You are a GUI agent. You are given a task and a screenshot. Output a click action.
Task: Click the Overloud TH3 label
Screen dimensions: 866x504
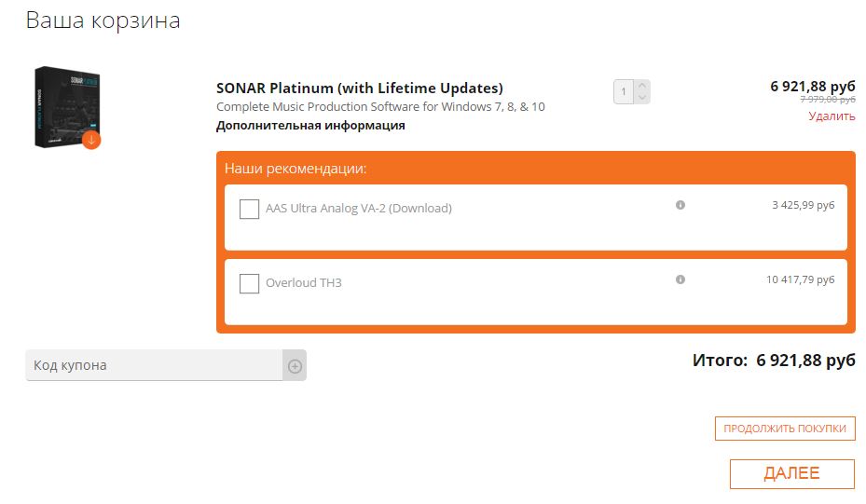304,282
